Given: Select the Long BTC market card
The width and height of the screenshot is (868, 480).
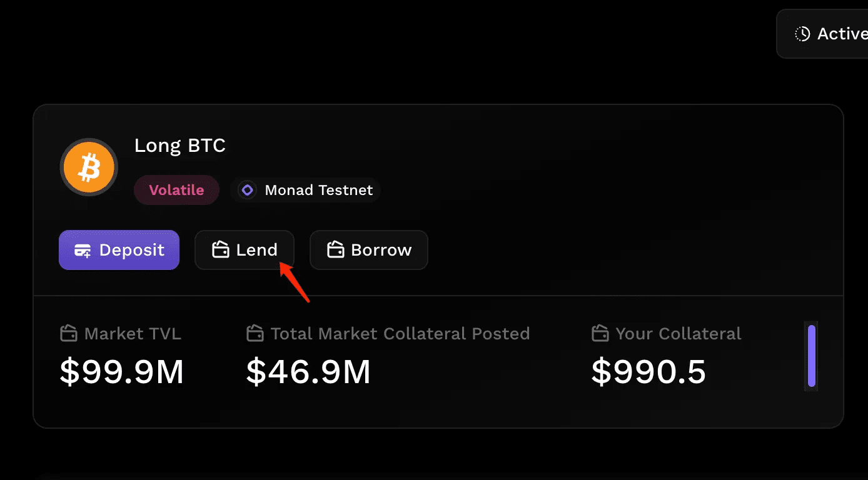Looking at the screenshot, I should 438,266.
